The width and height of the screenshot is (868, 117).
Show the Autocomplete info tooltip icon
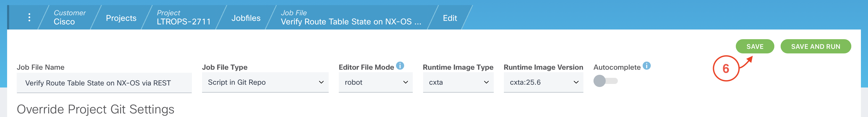point(646,66)
